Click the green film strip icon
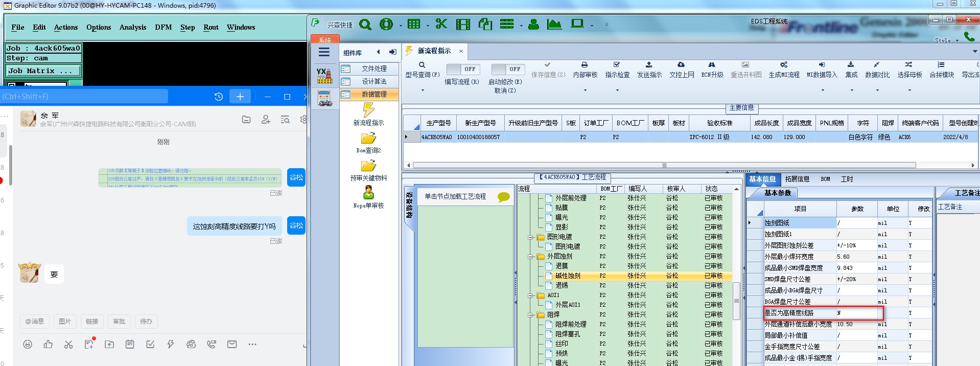The height and width of the screenshot is (366, 980). tap(463, 24)
